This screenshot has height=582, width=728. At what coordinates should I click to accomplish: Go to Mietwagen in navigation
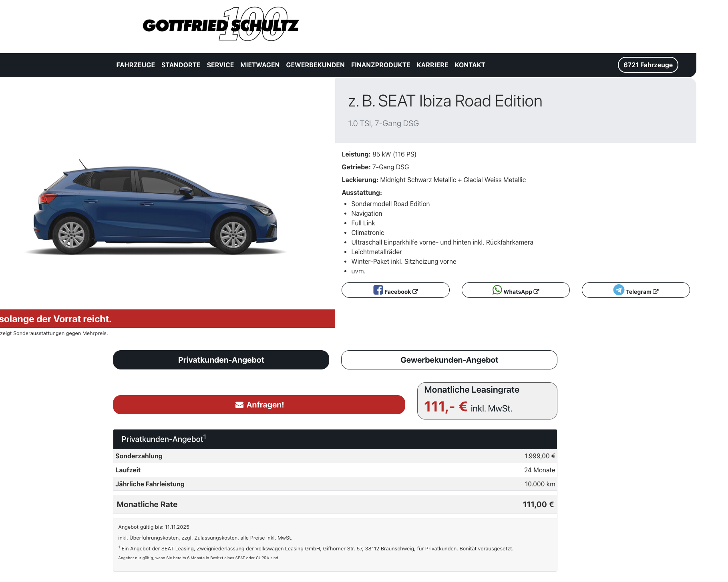pyautogui.click(x=260, y=65)
